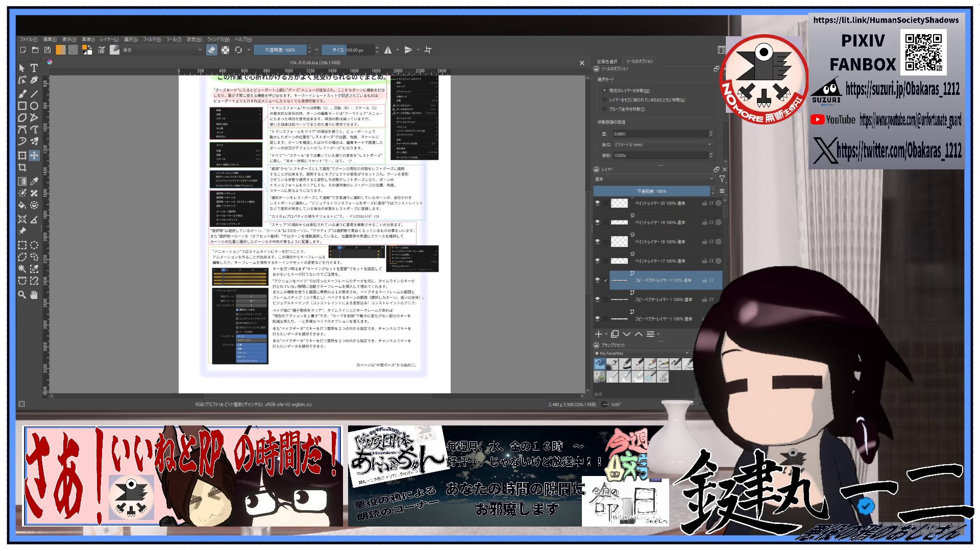Select the Text tool in toolbox
The image size is (980, 551).
coord(34,68)
